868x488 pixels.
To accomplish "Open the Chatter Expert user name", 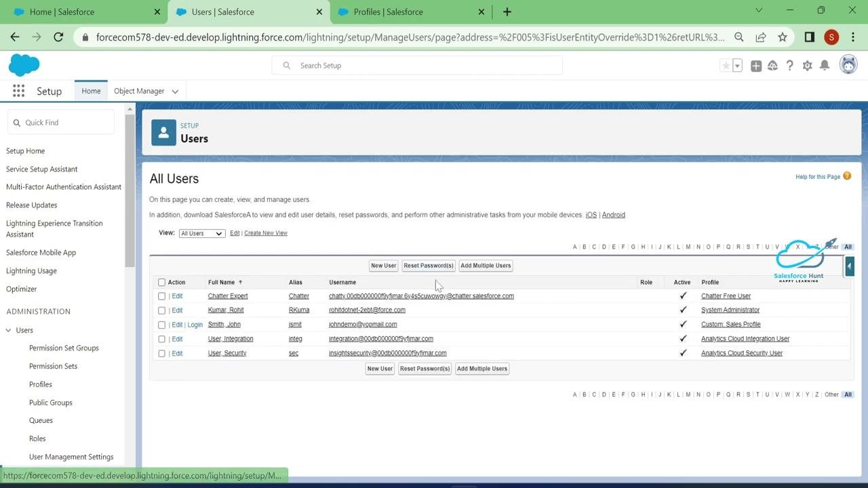I will coord(228,296).
